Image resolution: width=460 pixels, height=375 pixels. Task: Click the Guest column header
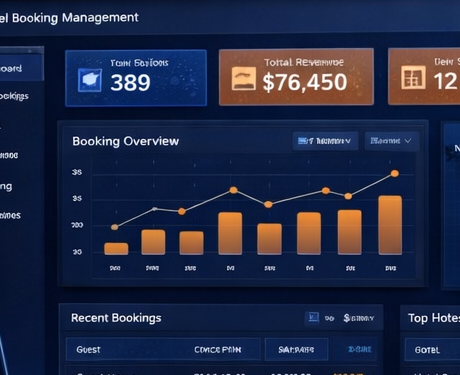pyautogui.click(x=88, y=350)
